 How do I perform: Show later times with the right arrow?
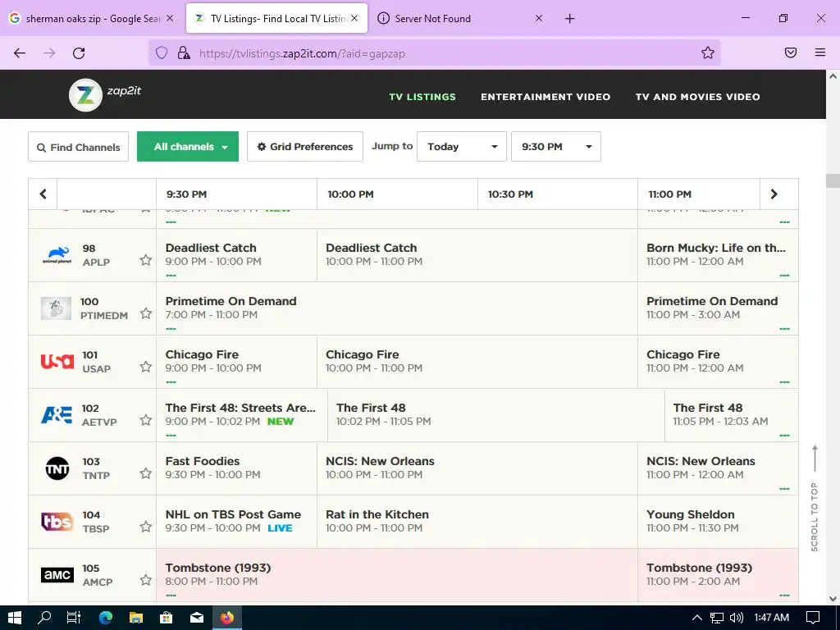pyautogui.click(x=774, y=194)
